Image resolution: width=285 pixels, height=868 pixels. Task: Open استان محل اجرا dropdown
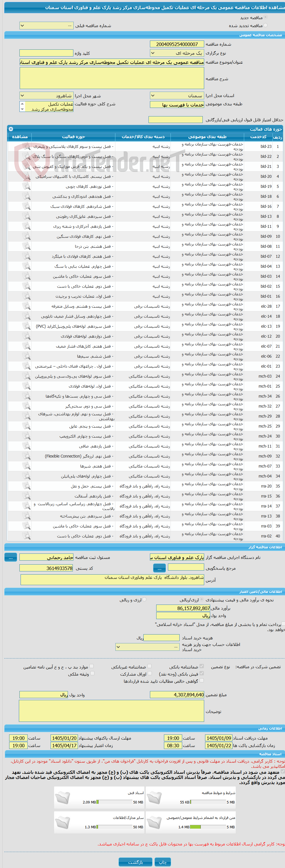pyautogui.click(x=177, y=96)
